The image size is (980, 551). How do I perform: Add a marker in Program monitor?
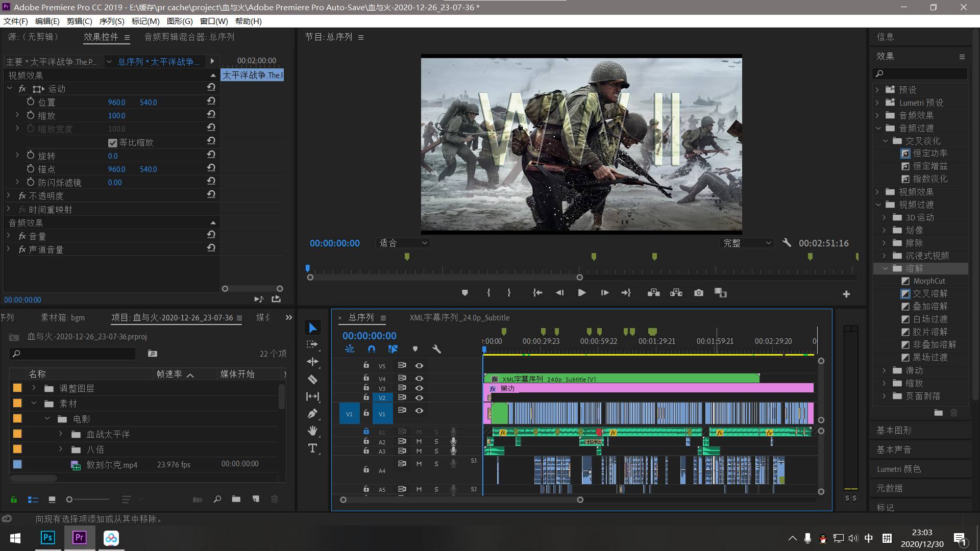464,293
